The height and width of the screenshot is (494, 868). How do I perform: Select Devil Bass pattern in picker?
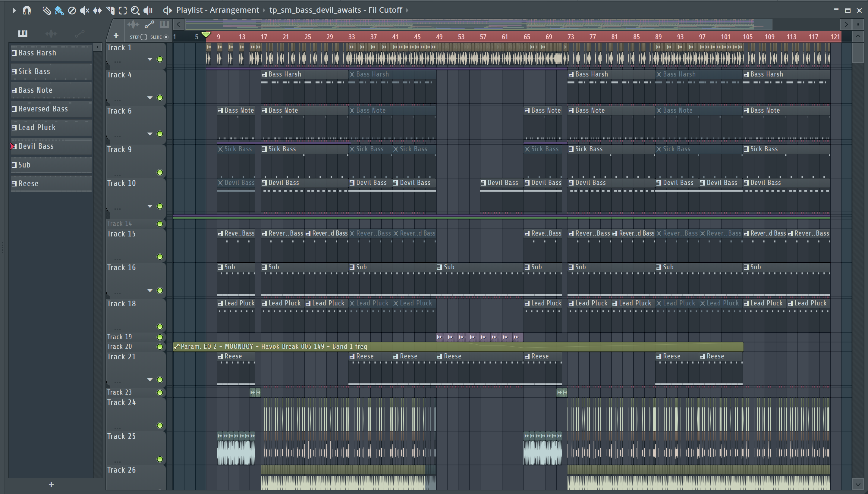point(51,146)
